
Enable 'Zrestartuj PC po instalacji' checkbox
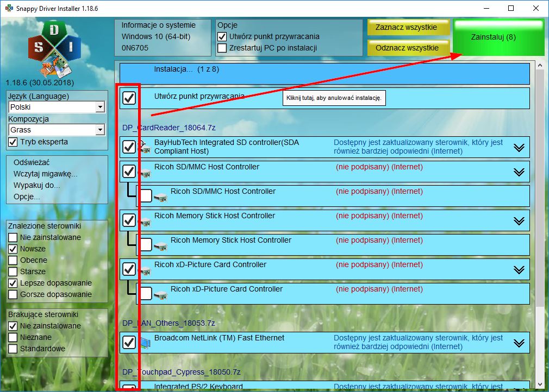pos(222,48)
